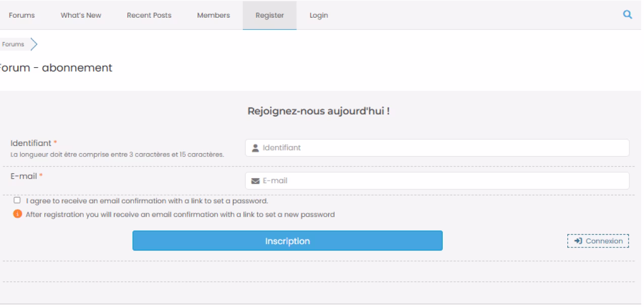Focus the E-mail input field
Viewport: 644px width, 307px height.
coord(437,181)
